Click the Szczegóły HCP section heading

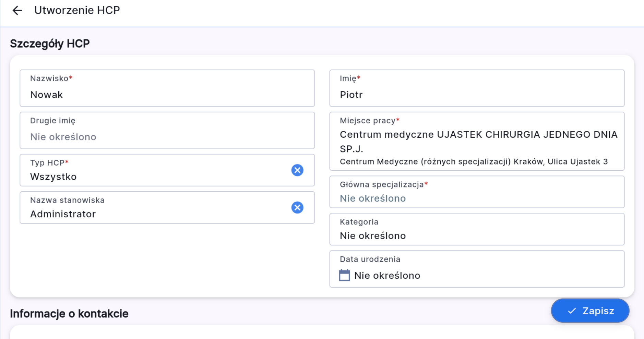point(50,44)
